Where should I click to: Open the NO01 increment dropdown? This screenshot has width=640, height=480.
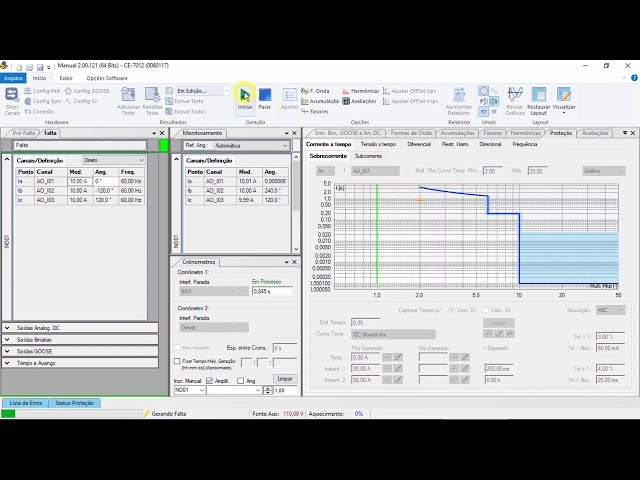189,390
